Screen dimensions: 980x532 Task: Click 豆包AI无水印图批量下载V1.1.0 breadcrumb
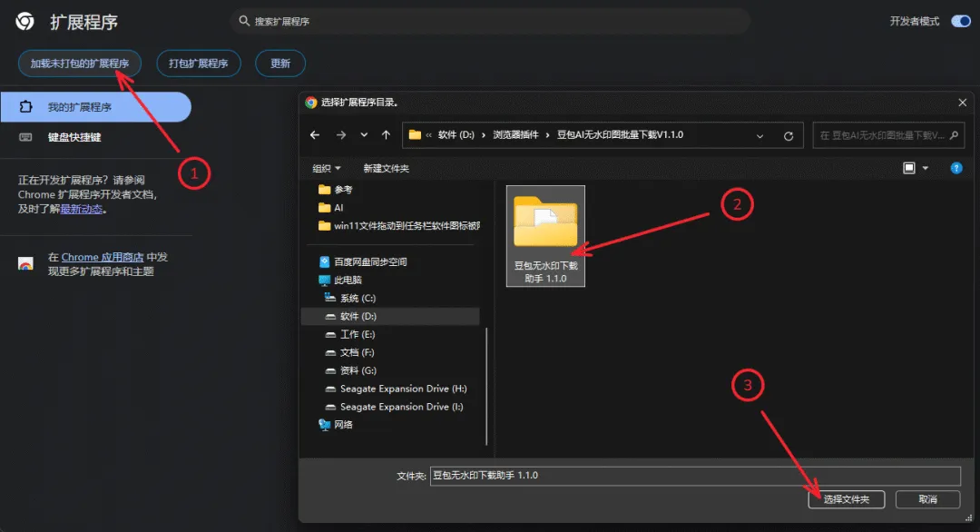click(620, 134)
